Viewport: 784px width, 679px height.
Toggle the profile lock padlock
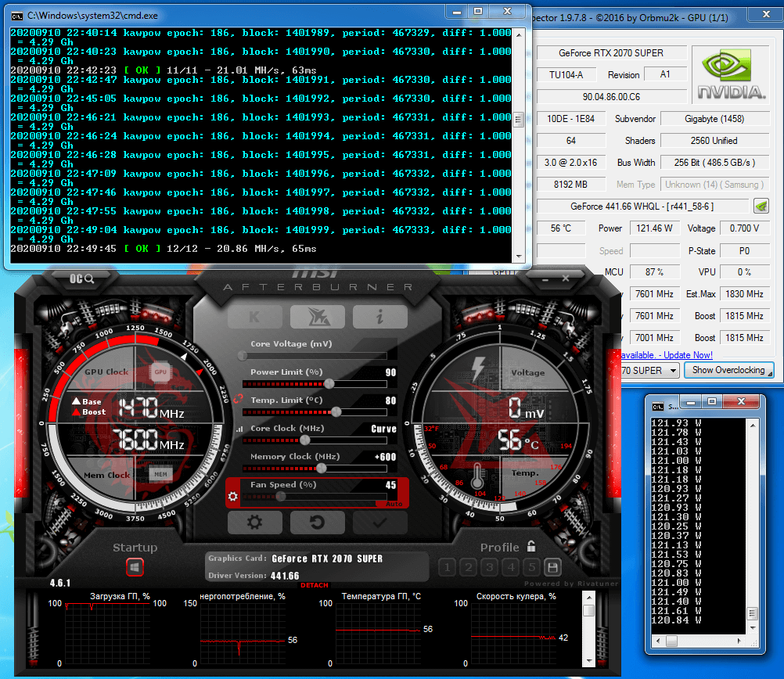click(531, 546)
